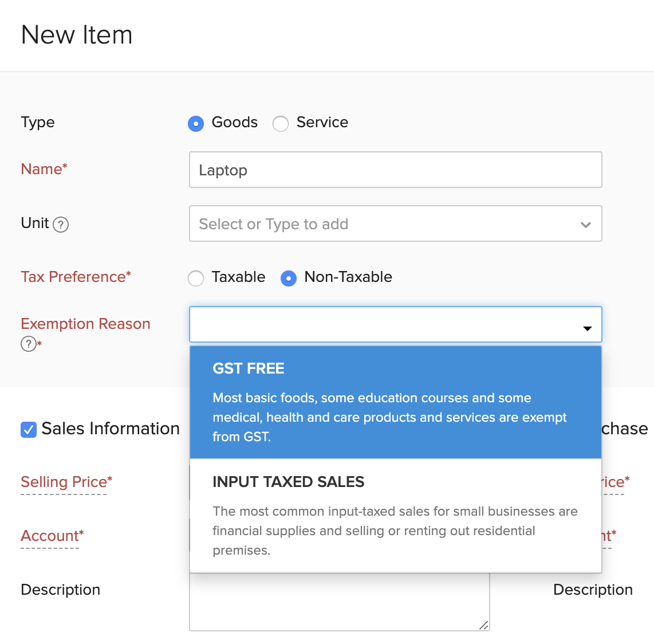
Task: Select the INPUT TAXED SALES option
Action: pyautogui.click(x=395, y=515)
